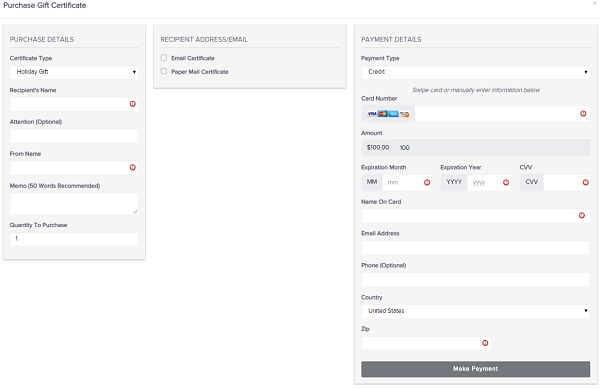Screen dimensions: 600x389
Task: Click the warning icon in Card Number field
Action: tap(583, 114)
